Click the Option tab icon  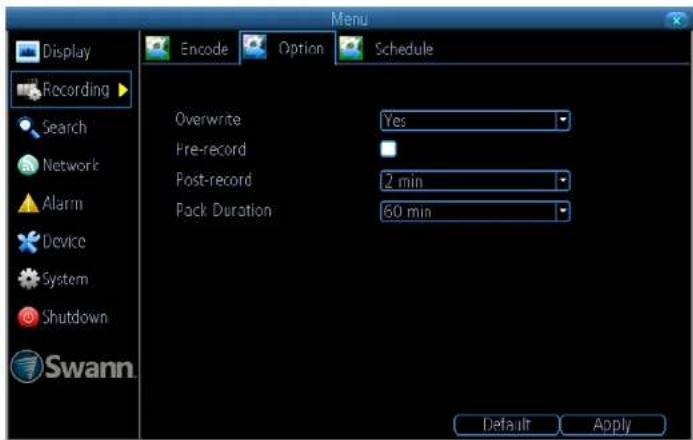click(255, 47)
